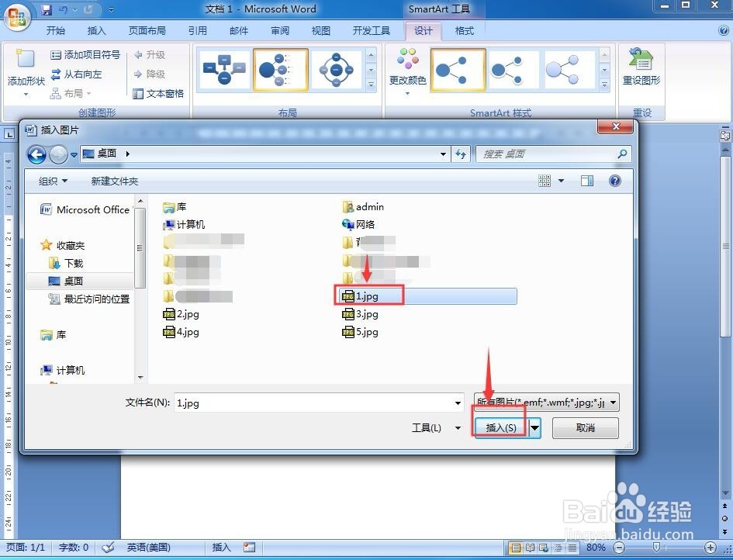Toggle Text Pane (文本窗格)
This screenshot has height=560, width=733.
(158, 94)
